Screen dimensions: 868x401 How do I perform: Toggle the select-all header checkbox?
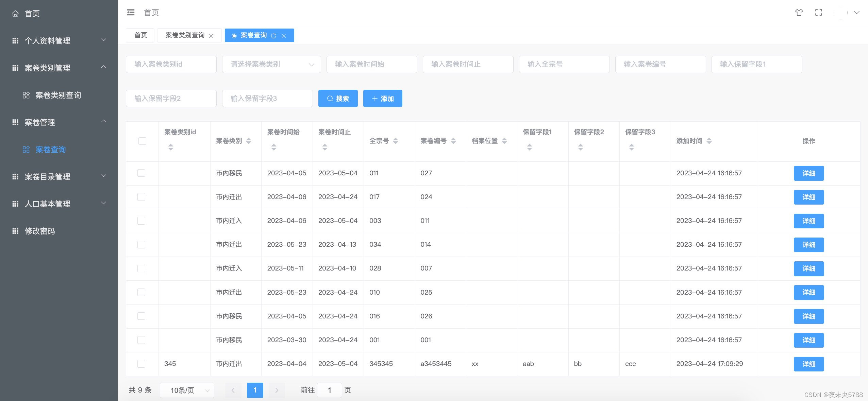[142, 141]
